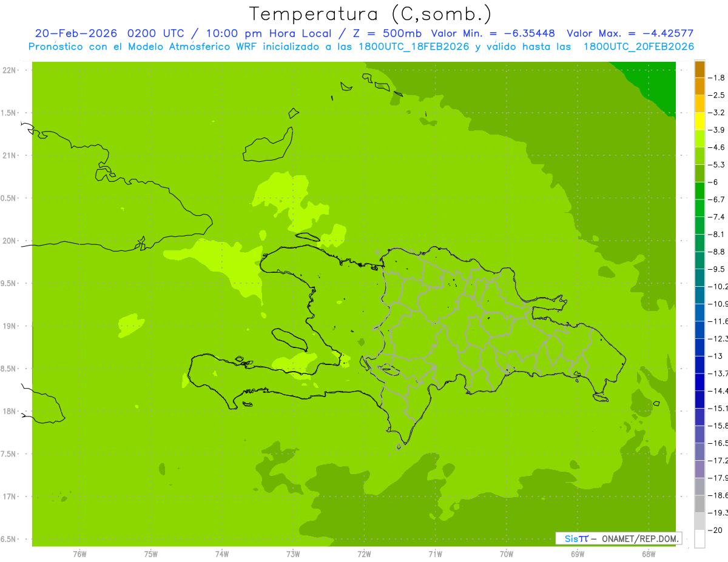Click the "69W" longitude label

(578, 554)
